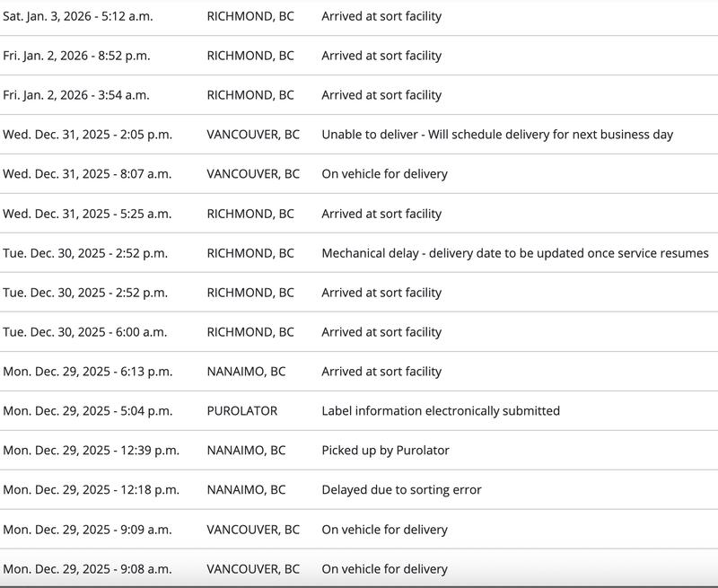
Task: Select the "Unable to deliver" status message
Action: 497,135
